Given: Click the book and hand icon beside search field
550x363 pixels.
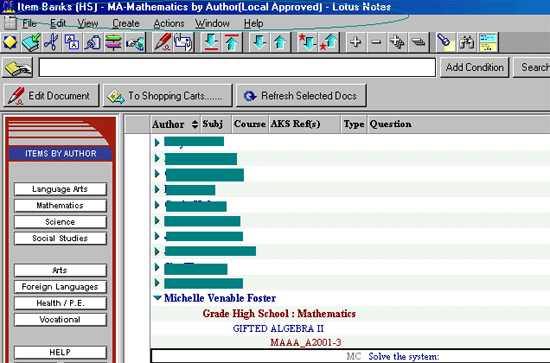Looking at the screenshot, I should [18, 68].
